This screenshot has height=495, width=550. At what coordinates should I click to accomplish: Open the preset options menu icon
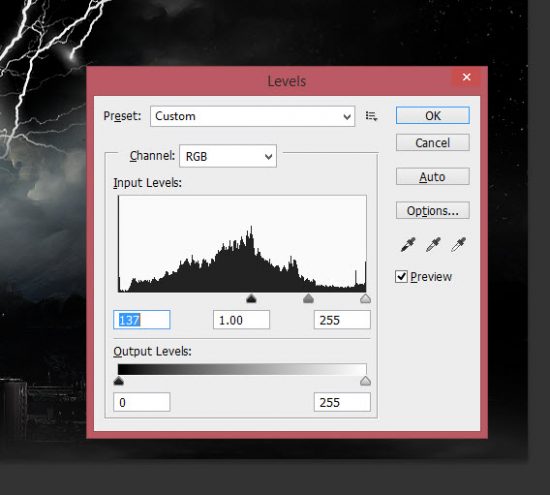[371, 116]
